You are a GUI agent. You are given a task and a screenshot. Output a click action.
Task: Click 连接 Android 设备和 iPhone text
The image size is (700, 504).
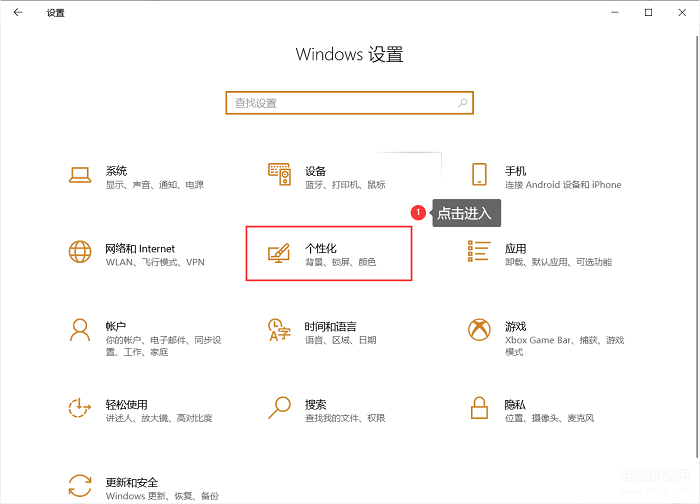pyautogui.click(x=563, y=184)
